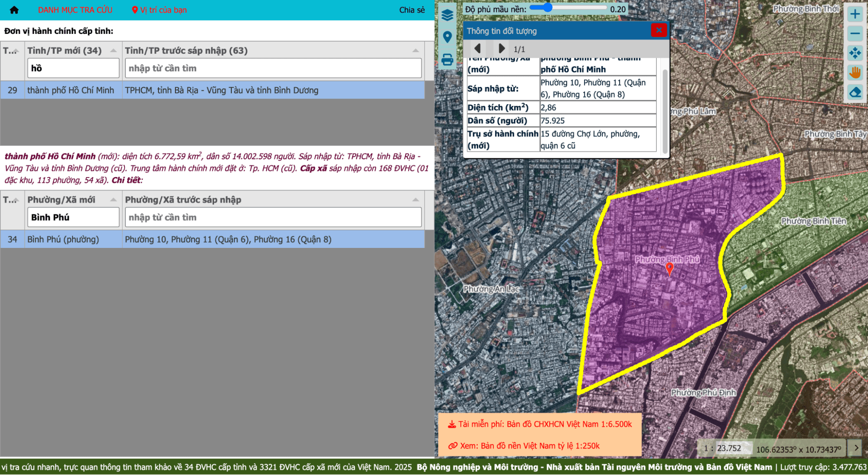Click the map location pin tool
The height and width of the screenshot is (475, 868).
[x=447, y=37]
